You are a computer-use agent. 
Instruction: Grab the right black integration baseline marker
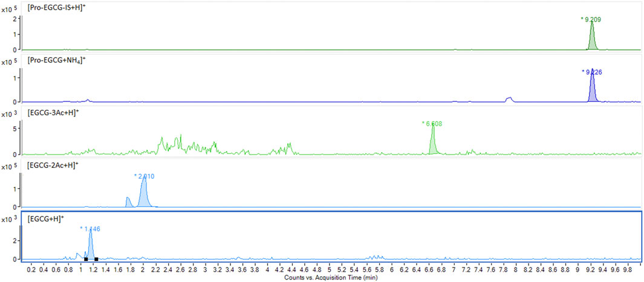click(96, 259)
